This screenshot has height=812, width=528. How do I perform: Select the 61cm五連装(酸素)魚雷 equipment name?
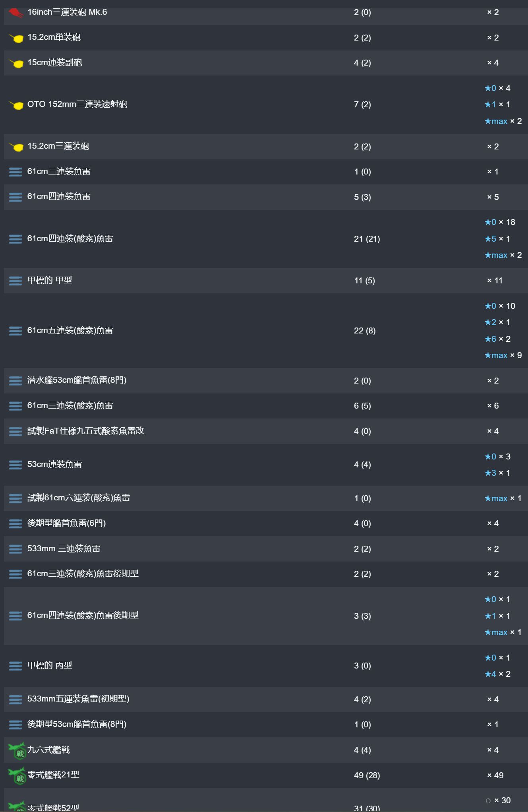point(70,330)
